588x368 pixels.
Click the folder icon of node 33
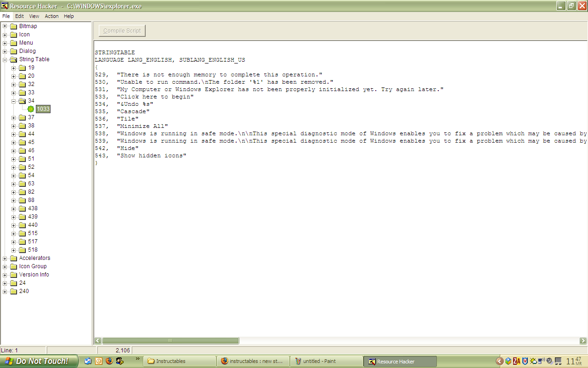coord(22,92)
